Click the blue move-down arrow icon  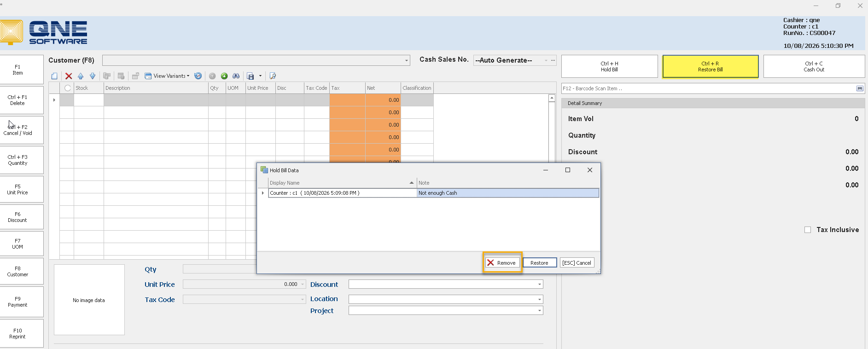click(93, 76)
